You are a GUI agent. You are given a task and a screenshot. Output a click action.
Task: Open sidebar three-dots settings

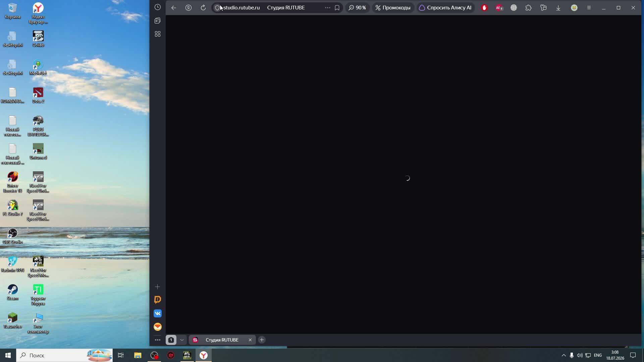pyautogui.click(x=158, y=340)
